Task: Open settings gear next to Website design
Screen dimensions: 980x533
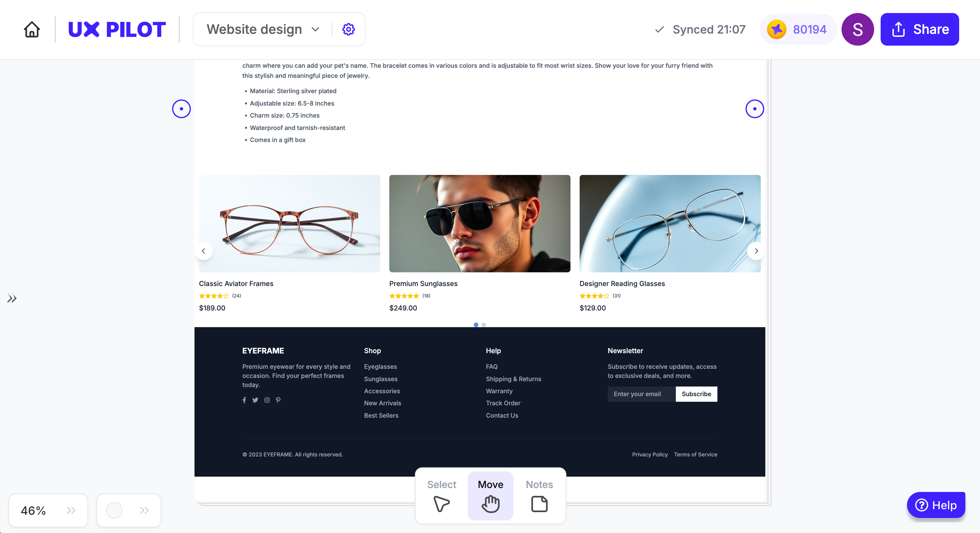Action: 349,29
